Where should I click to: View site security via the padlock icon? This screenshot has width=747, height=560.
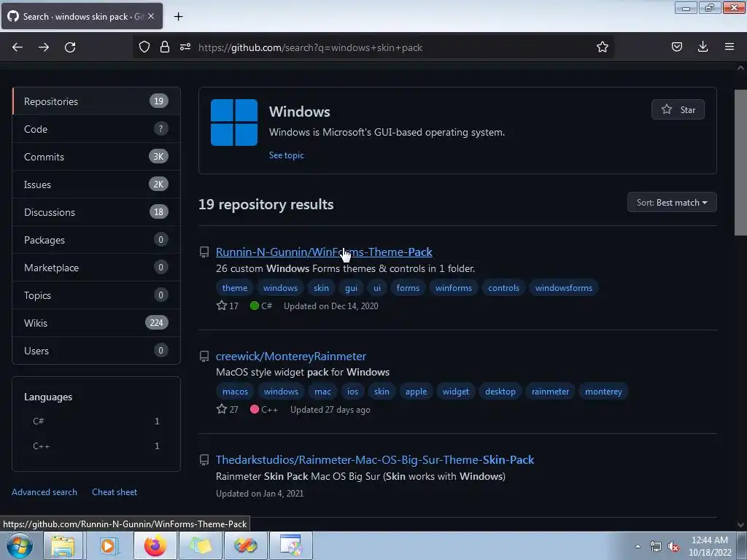point(165,47)
